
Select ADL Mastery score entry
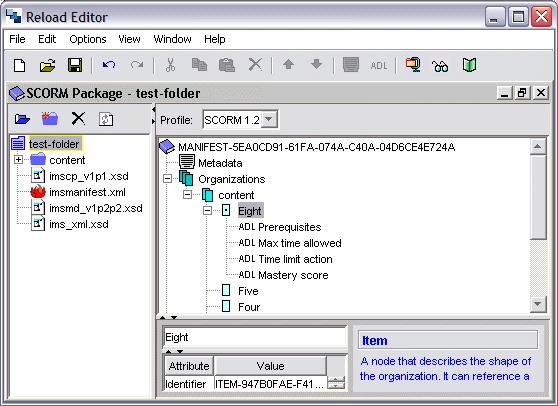(283, 275)
